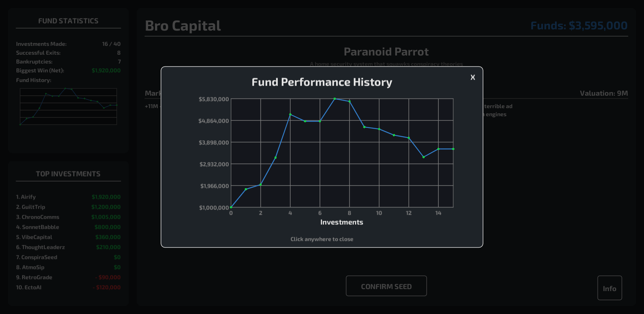The height and width of the screenshot is (314, 644).
Task: Click the peak data point at $5,830,000
Action: [x=334, y=99]
